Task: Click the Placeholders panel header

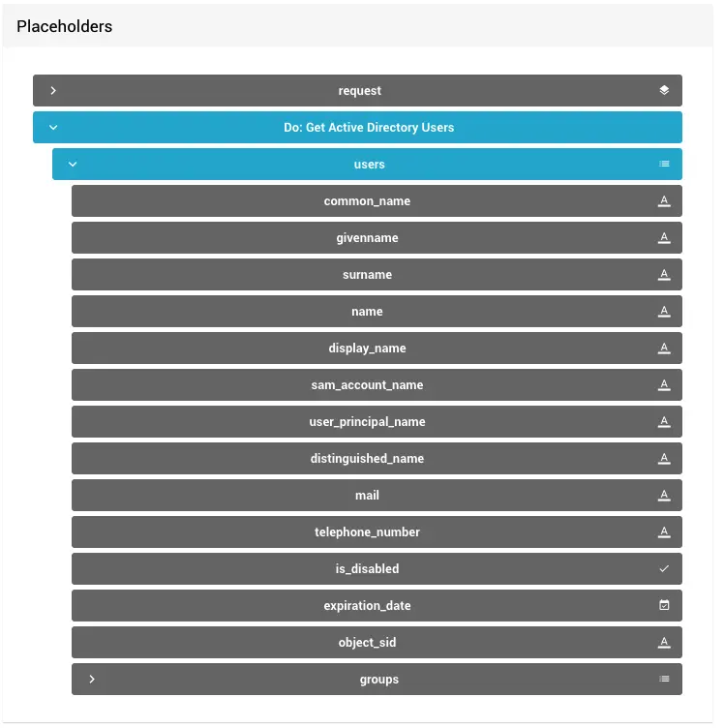Action: [65, 27]
